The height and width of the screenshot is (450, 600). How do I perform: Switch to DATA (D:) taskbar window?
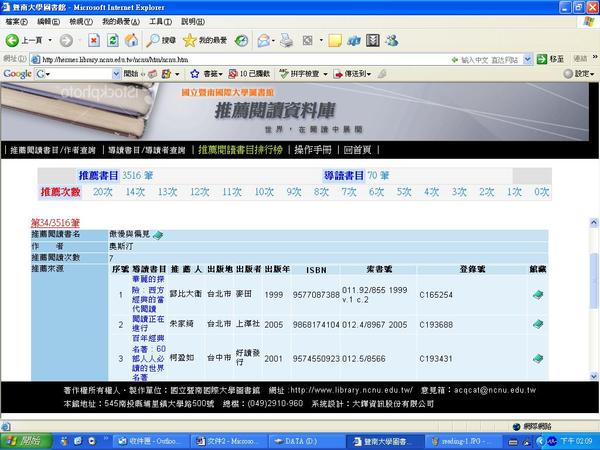pos(306,441)
